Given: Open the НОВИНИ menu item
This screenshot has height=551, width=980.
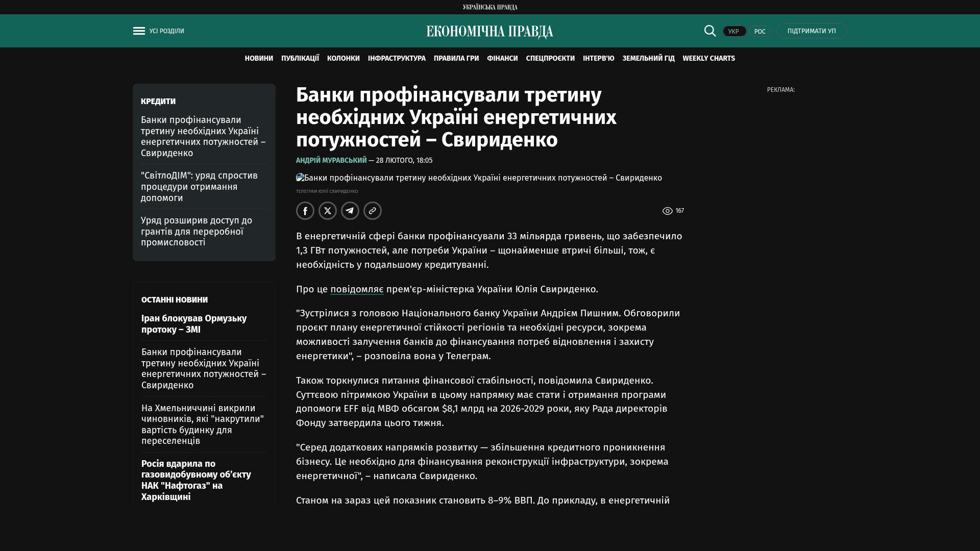Looking at the screenshot, I should 259,59.
